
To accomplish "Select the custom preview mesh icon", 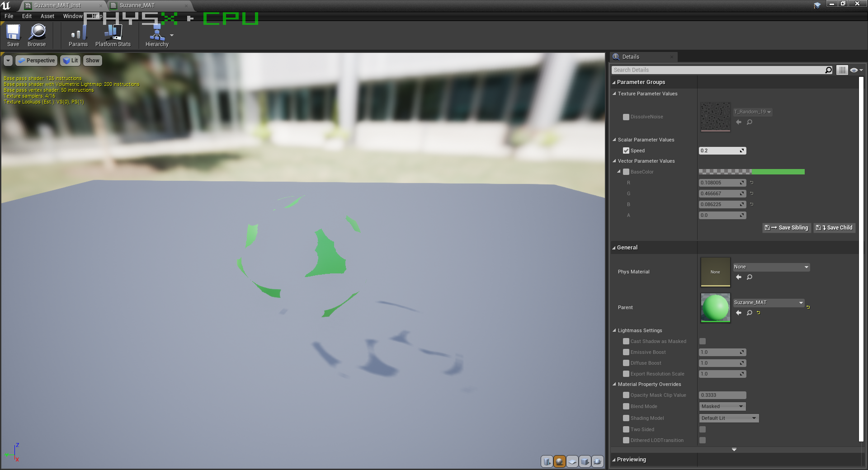I will [x=598, y=461].
